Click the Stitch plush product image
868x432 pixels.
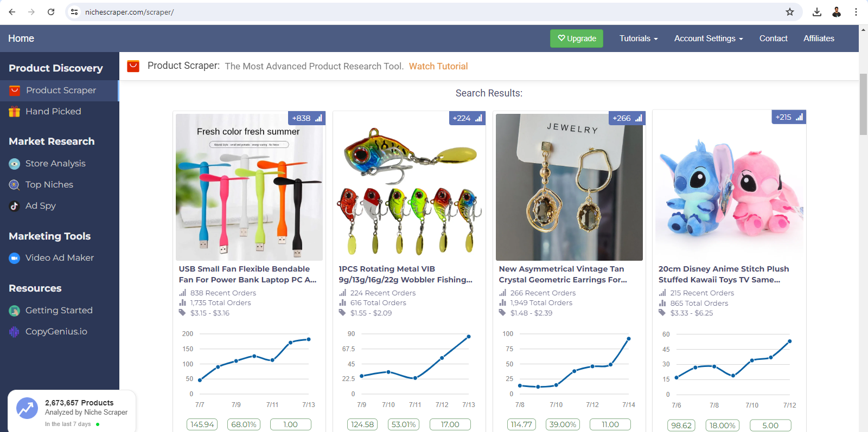coord(729,187)
